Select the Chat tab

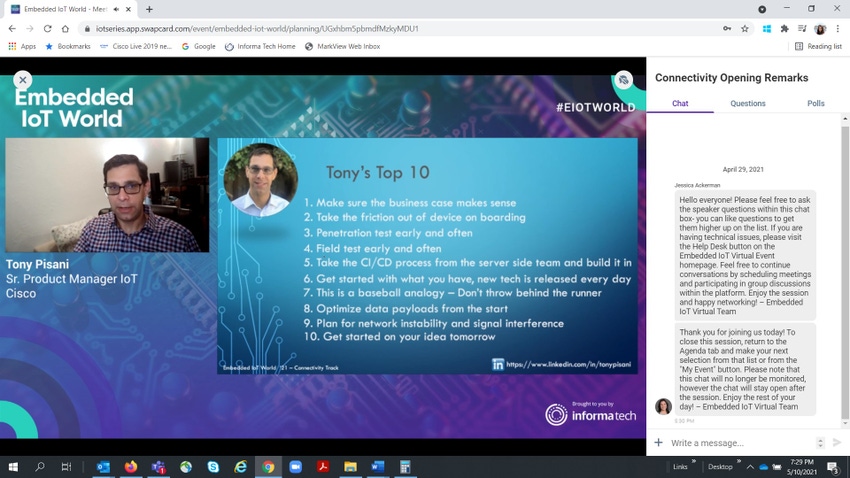(680, 103)
